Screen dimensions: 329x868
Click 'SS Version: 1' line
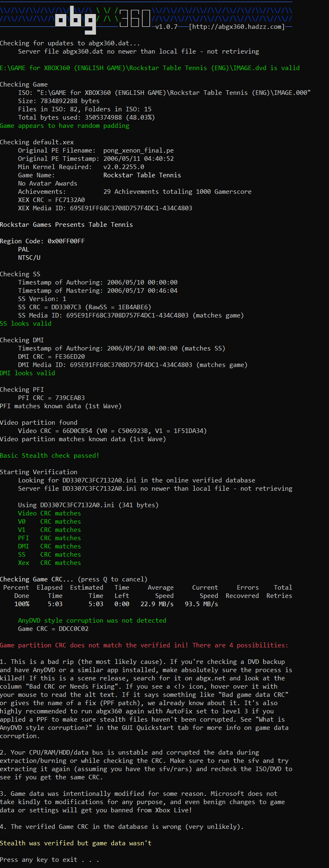(x=42, y=299)
